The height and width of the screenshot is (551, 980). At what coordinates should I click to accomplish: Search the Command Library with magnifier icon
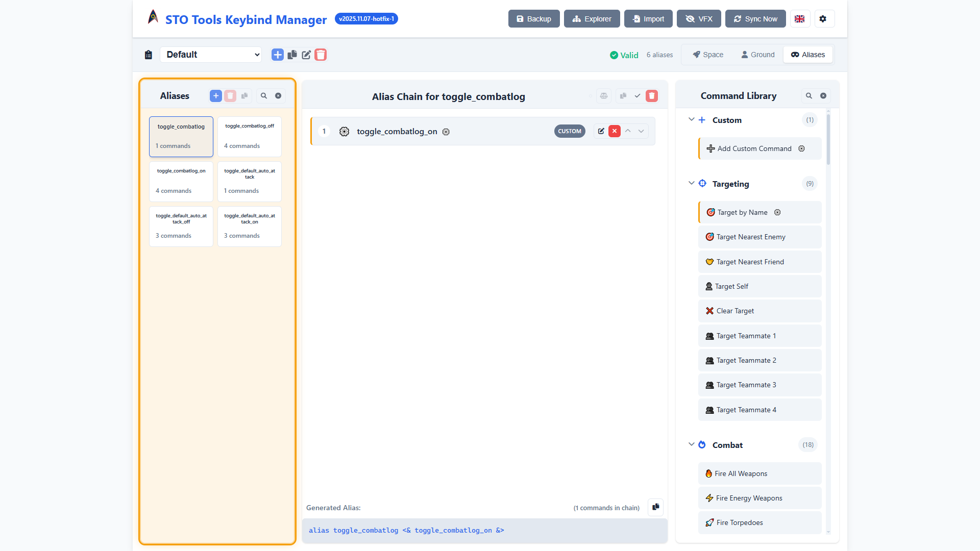(809, 96)
